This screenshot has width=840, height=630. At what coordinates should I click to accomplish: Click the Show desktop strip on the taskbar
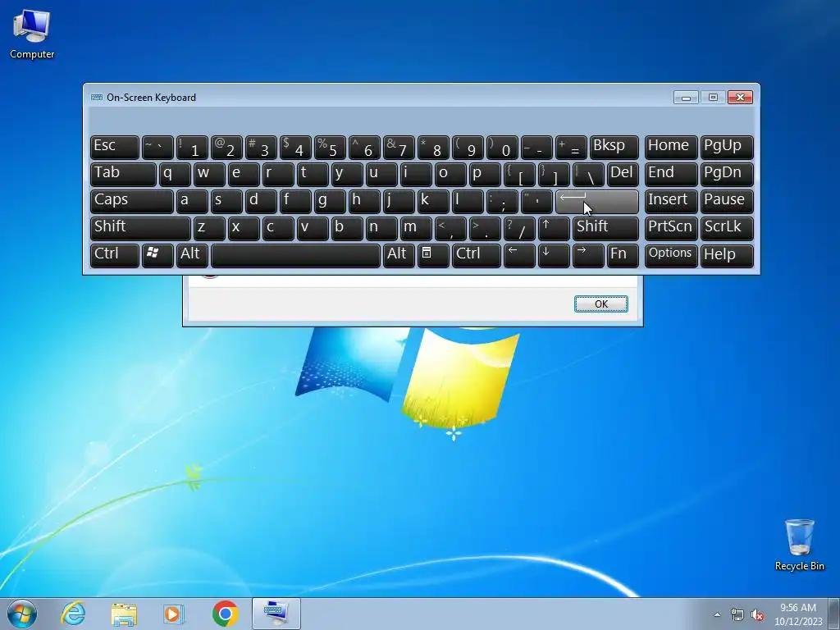(836, 614)
